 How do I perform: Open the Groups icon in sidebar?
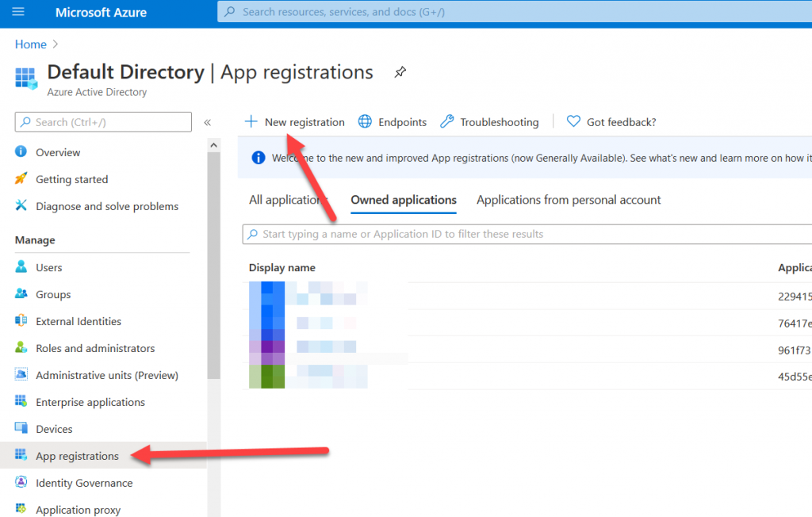[x=21, y=294]
